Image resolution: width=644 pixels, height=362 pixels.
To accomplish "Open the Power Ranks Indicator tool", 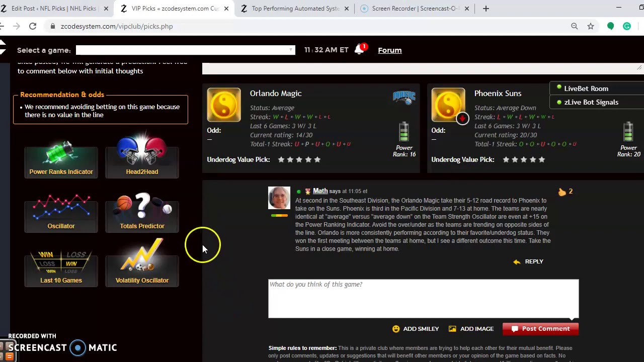I will [61, 159].
